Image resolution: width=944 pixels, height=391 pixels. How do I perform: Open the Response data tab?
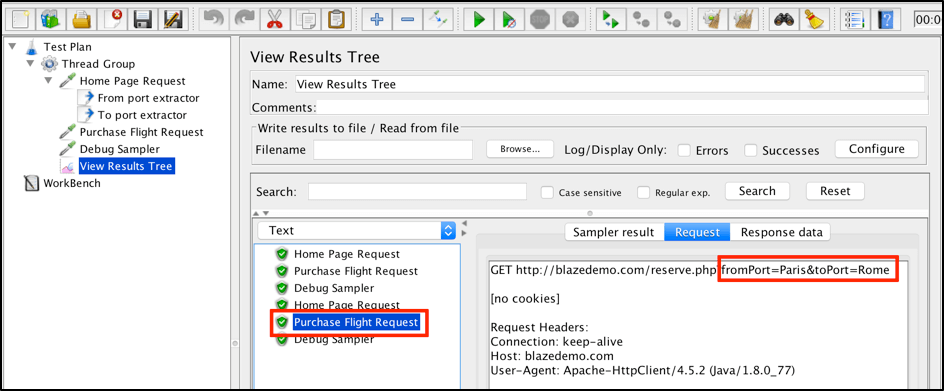[780, 232]
